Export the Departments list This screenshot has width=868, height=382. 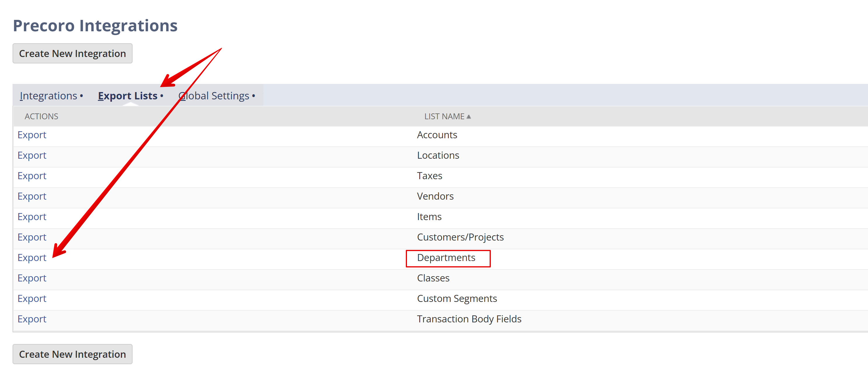pyautogui.click(x=32, y=258)
